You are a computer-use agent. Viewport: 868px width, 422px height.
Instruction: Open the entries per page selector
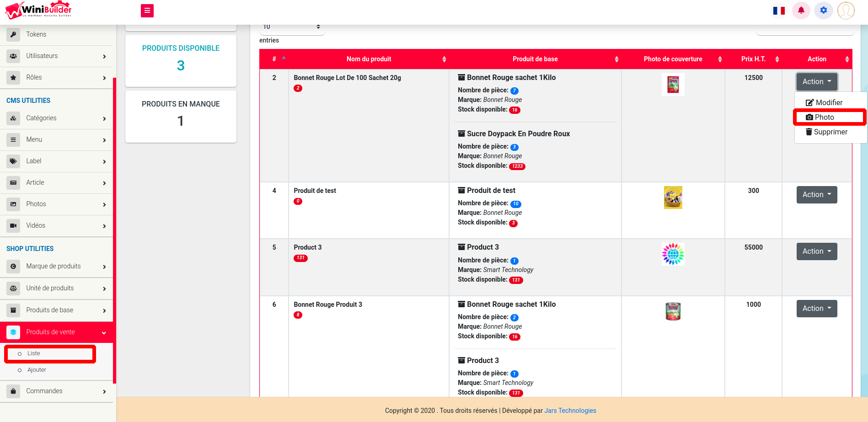tap(292, 27)
